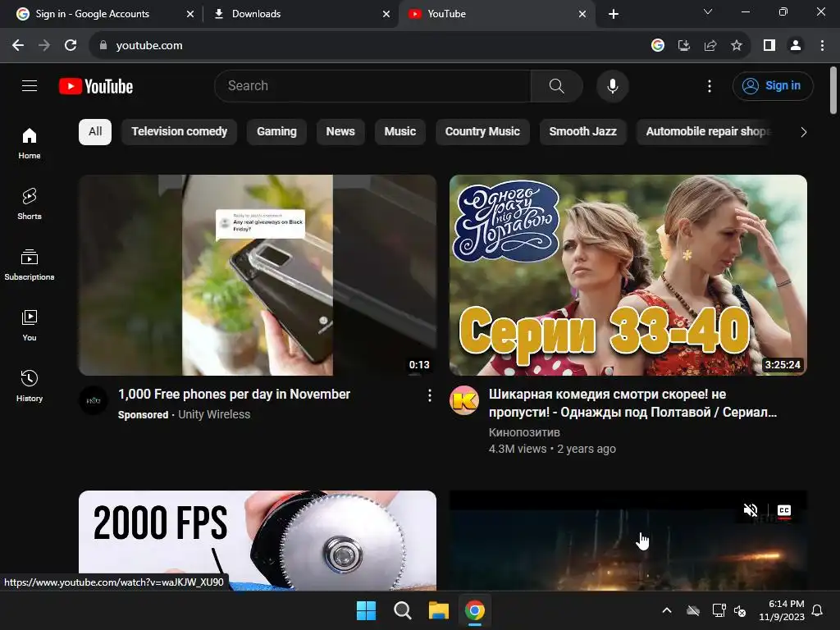Show more filter chips with right arrow

point(803,132)
